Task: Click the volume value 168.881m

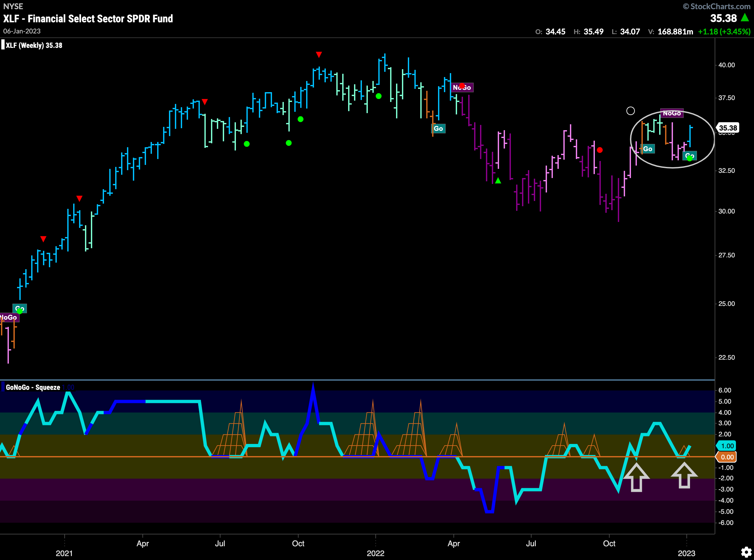Action: coord(675,31)
